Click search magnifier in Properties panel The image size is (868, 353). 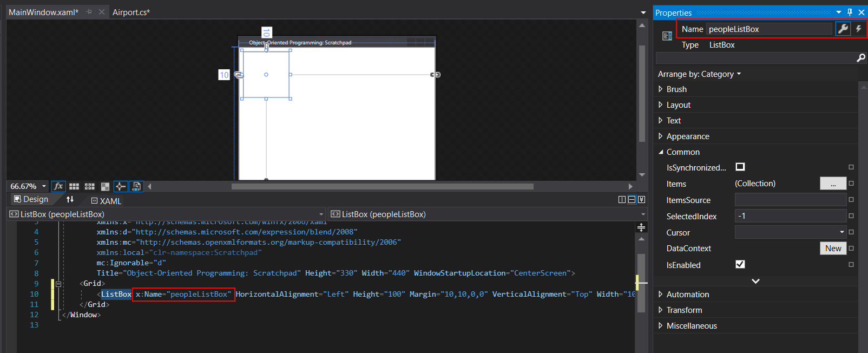pos(860,58)
